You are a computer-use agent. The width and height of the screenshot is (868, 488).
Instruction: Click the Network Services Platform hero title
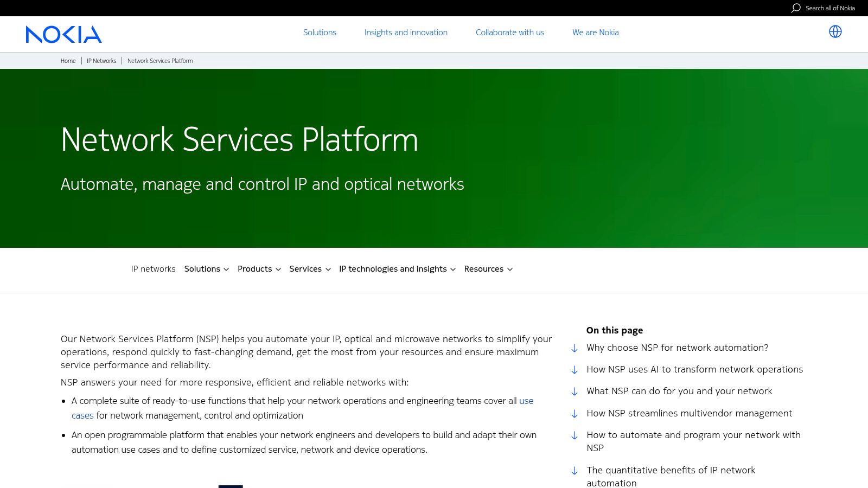tap(239, 139)
